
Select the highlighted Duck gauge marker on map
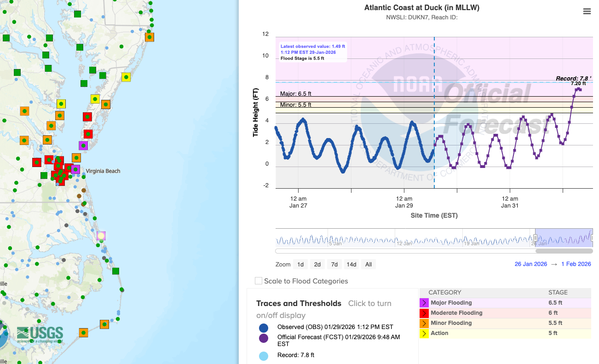(x=101, y=236)
